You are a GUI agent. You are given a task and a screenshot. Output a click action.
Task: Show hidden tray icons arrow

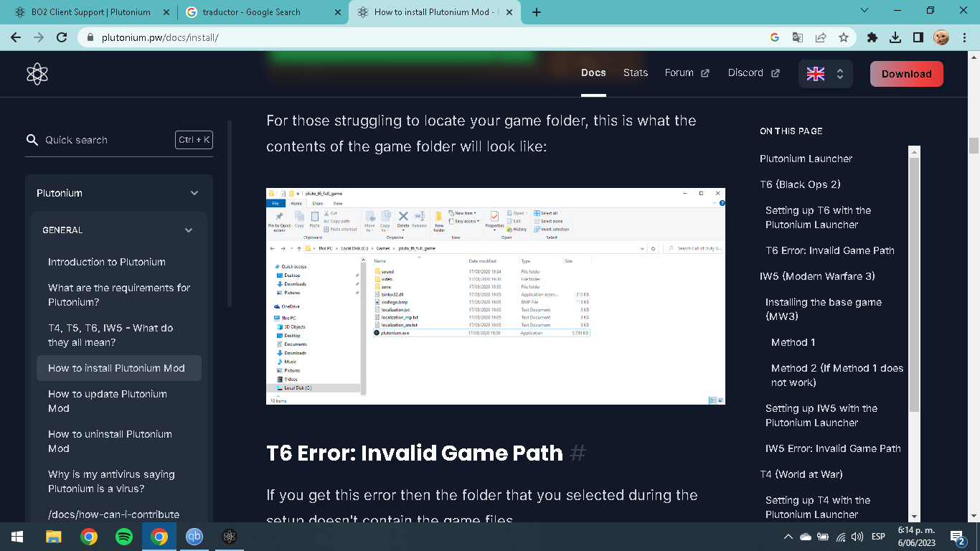point(788,537)
